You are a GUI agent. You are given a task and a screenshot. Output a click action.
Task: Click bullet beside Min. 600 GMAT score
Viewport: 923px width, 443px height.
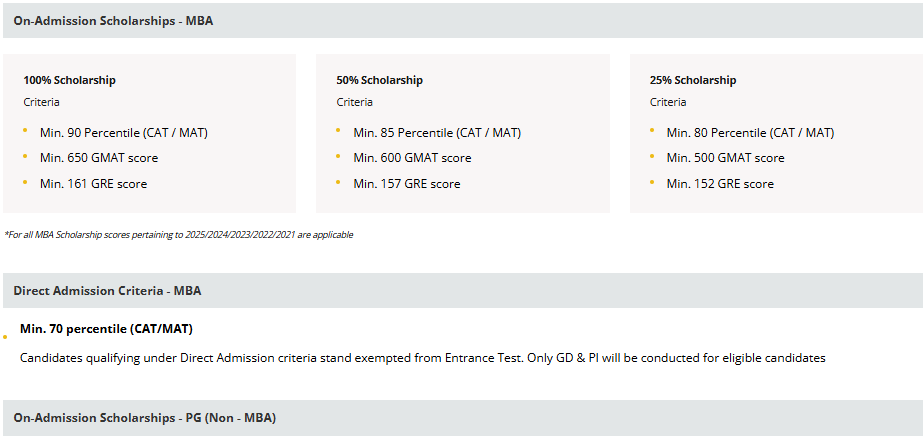click(338, 156)
